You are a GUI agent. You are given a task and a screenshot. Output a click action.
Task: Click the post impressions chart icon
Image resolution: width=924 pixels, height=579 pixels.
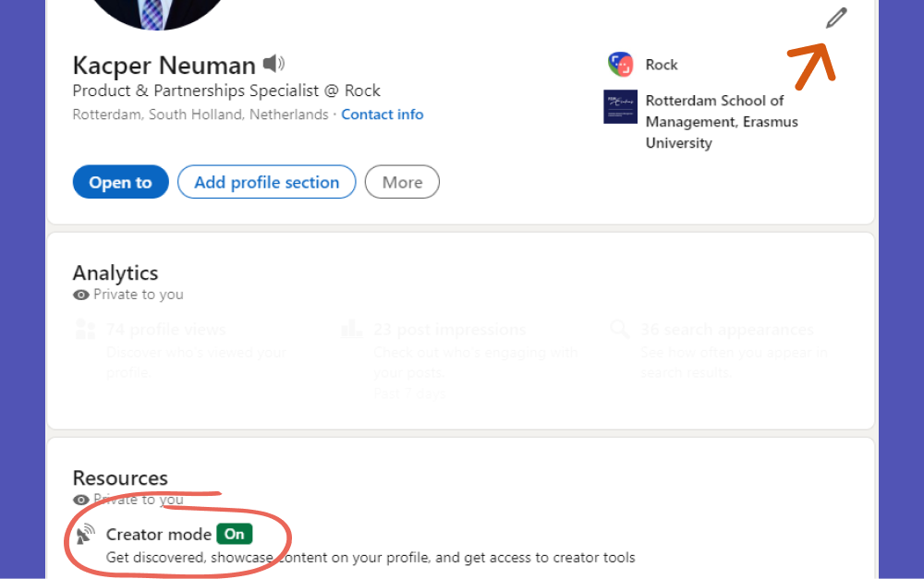tap(351, 330)
